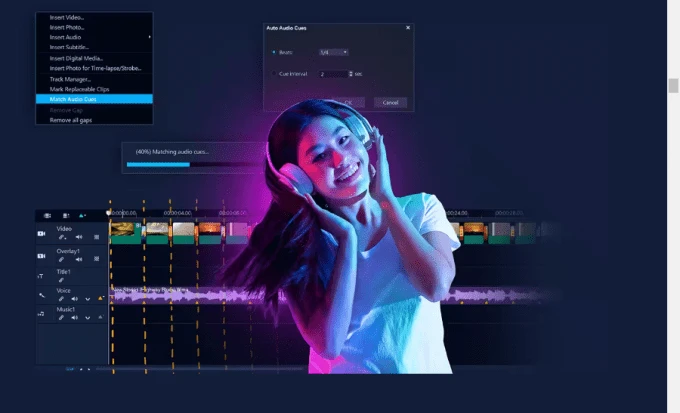Image resolution: width=680 pixels, height=413 pixels.
Task: Expand the Voice track chevron
Action: point(88,299)
